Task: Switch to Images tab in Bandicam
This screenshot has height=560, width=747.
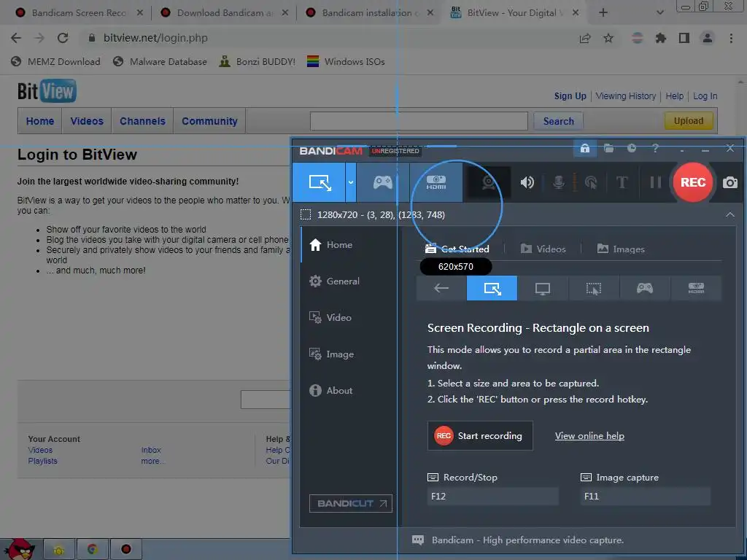Action: coord(621,249)
